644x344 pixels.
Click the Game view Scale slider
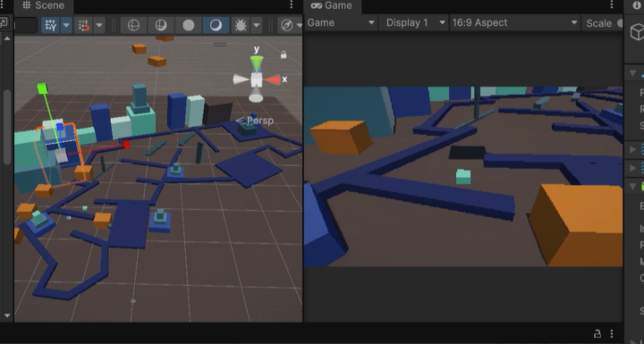(619, 23)
